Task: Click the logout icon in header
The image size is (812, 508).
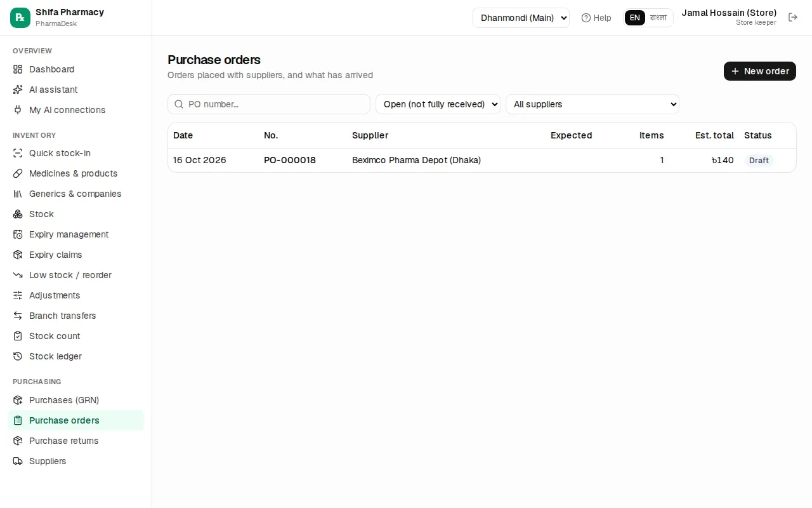Action: [x=793, y=18]
